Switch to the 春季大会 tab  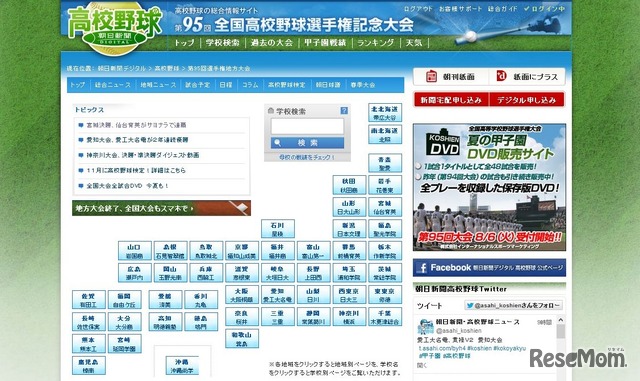[x=362, y=85]
